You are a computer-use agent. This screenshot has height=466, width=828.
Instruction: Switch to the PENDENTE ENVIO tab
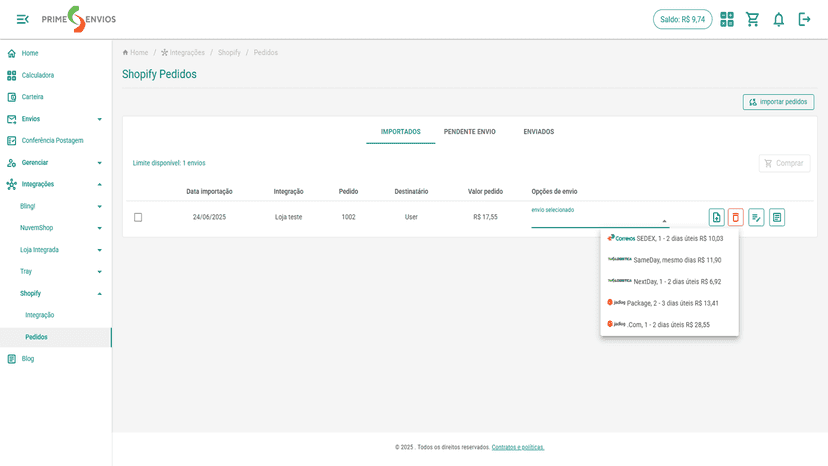[x=469, y=132]
